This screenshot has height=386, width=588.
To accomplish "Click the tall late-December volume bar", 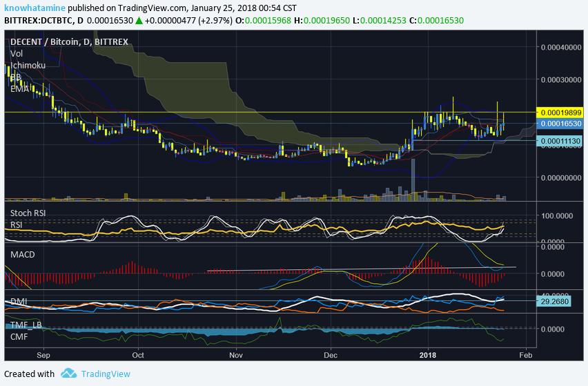I will pyautogui.click(x=413, y=180).
